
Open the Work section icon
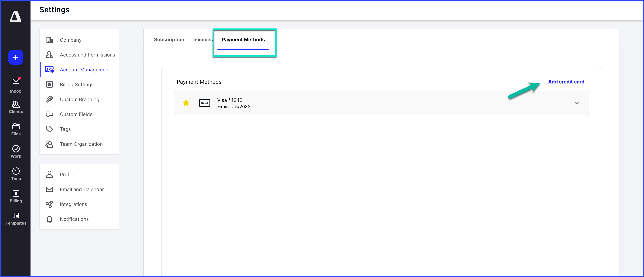click(x=15, y=151)
